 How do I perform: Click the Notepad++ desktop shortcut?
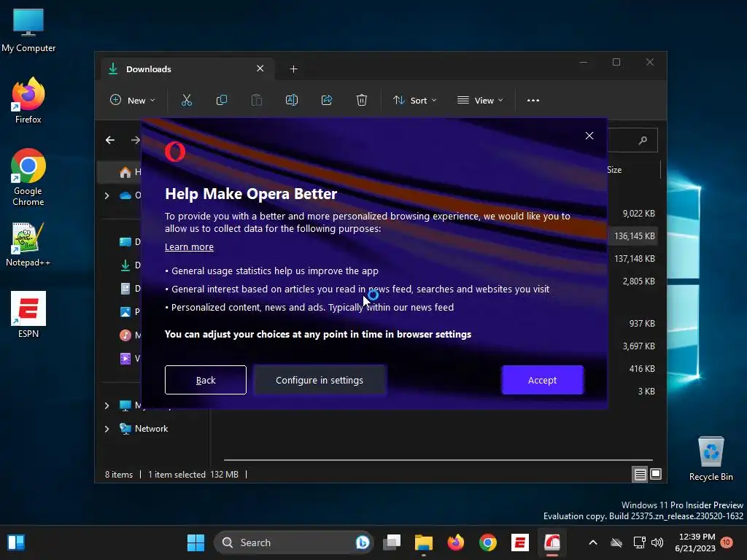tap(28, 244)
